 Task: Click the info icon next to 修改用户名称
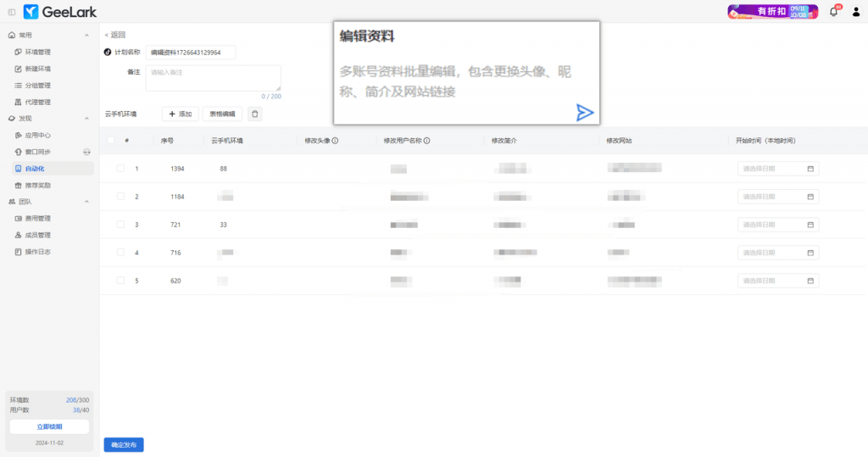(x=426, y=141)
